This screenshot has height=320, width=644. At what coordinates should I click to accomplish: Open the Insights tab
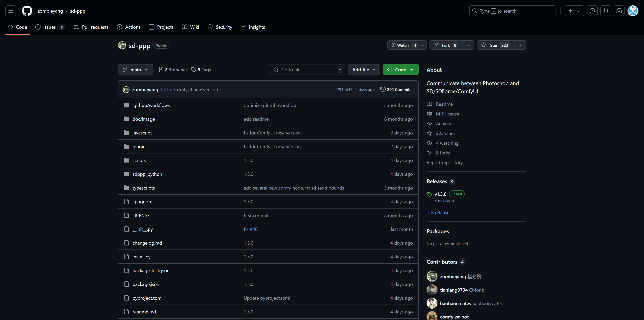pos(253,27)
